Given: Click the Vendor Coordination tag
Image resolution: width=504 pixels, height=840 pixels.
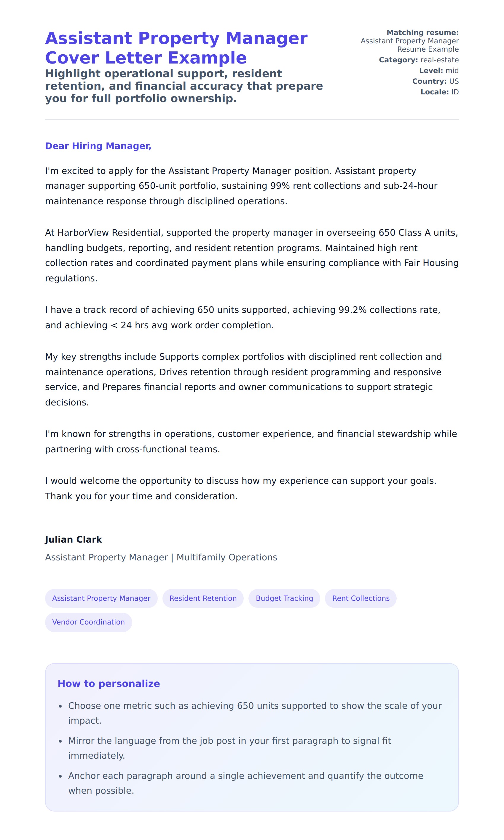Looking at the screenshot, I should coord(88,622).
